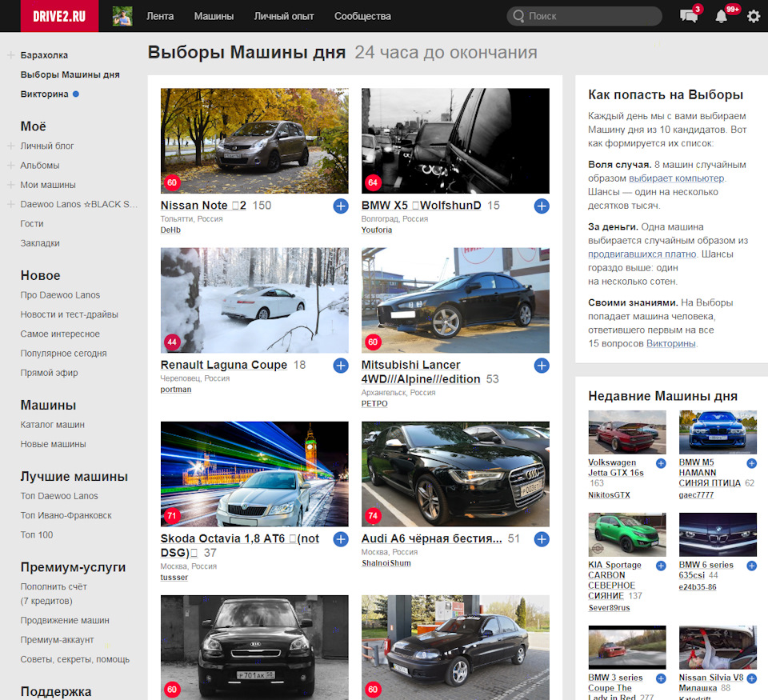Viewport: 768px width, 700px height.
Task: Open Про Daewoo Lanos sidebar link
Action: 60,295
